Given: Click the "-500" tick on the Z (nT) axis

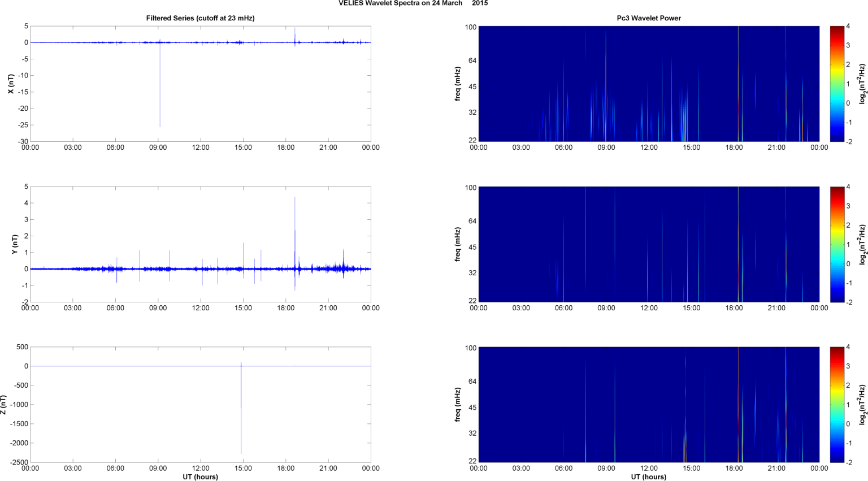Looking at the screenshot, I should pos(20,385).
